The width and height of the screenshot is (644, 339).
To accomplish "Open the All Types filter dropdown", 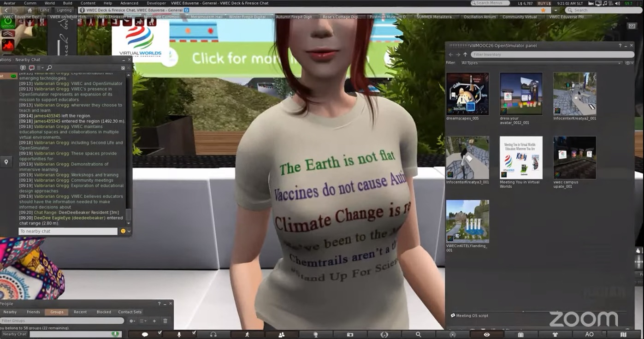I will click(x=541, y=63).
